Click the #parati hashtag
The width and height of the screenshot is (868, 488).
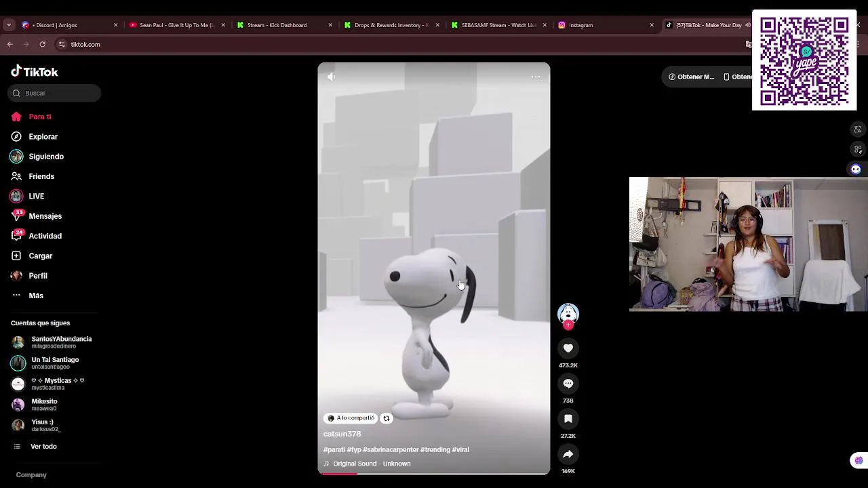pyautogui.click(x=334, y=449)
